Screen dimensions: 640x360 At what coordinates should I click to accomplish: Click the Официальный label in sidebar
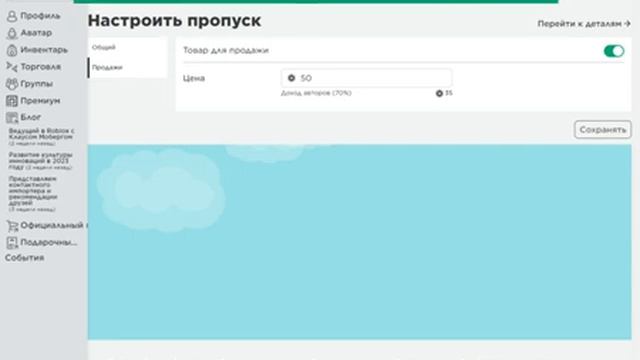click(53, 225)
